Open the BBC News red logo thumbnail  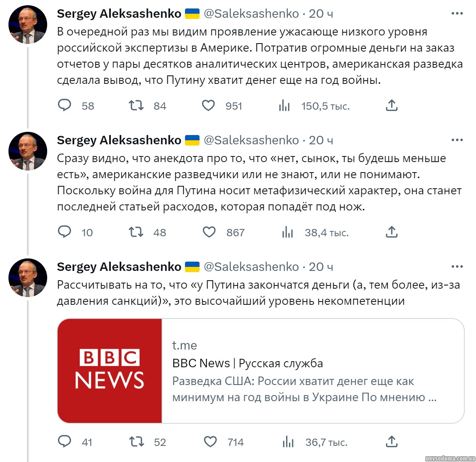110,371
